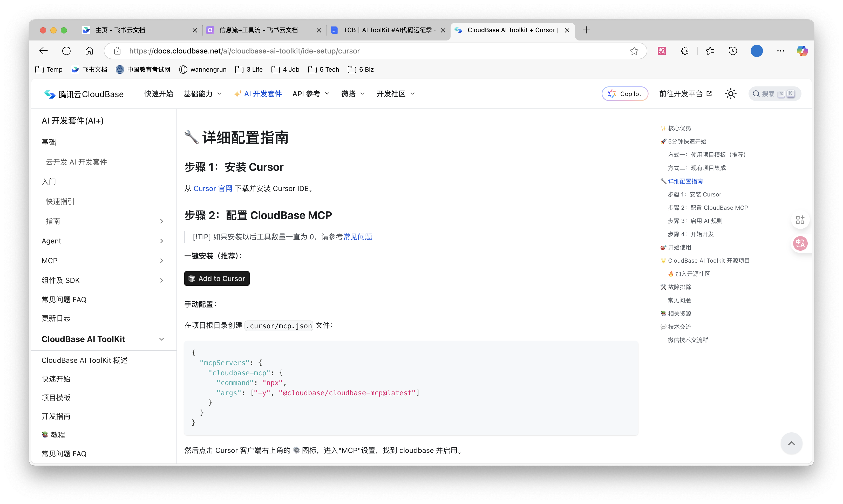Image resolution: width=843 pixels, height=504 pixels.
Task: Open the Temp bookmarks folder
Action: click(49, 70)
